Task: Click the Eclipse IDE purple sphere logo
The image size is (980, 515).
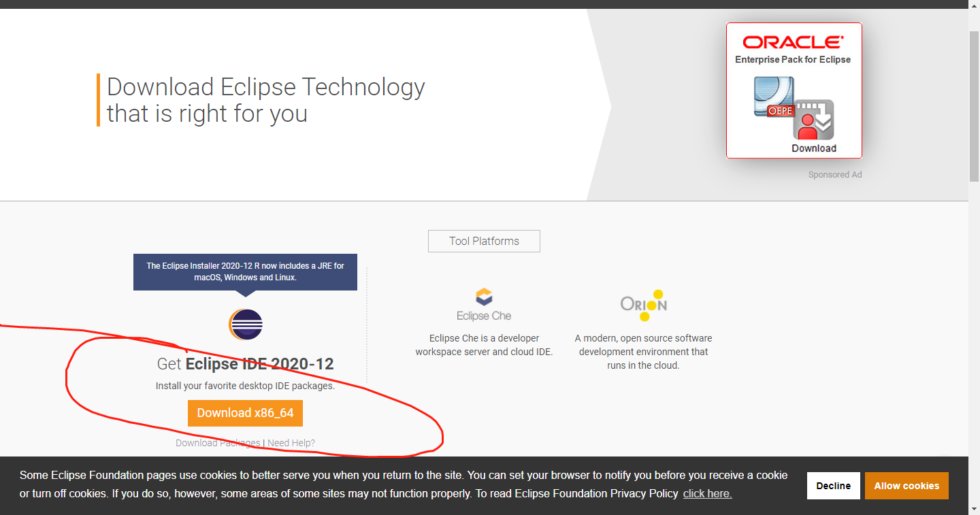Action: [x=245, y=325]
